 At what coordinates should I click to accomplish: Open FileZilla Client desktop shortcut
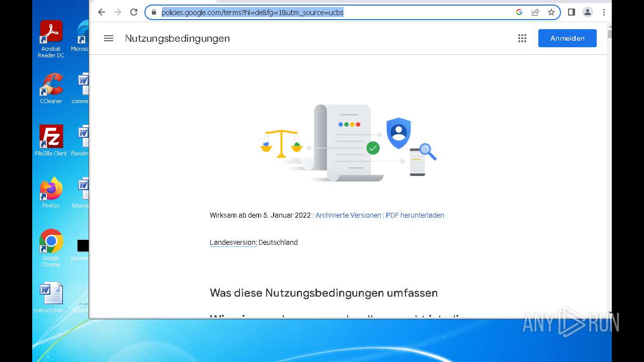tap(51, 141)
